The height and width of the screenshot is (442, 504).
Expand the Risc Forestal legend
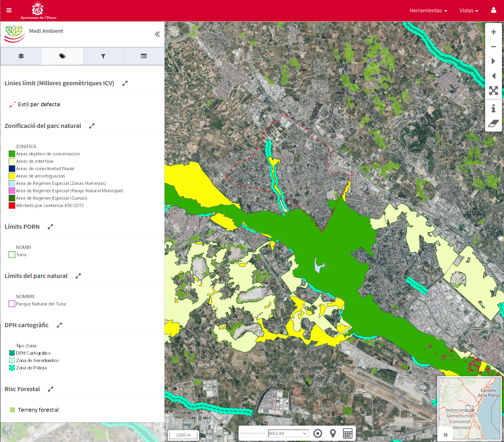(x=50, y=389)
